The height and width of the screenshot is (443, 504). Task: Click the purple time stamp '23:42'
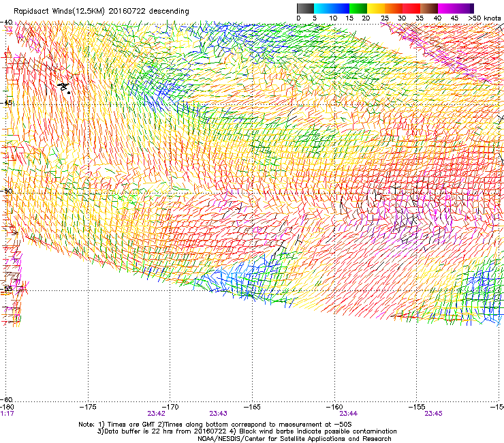pos(157,414)
